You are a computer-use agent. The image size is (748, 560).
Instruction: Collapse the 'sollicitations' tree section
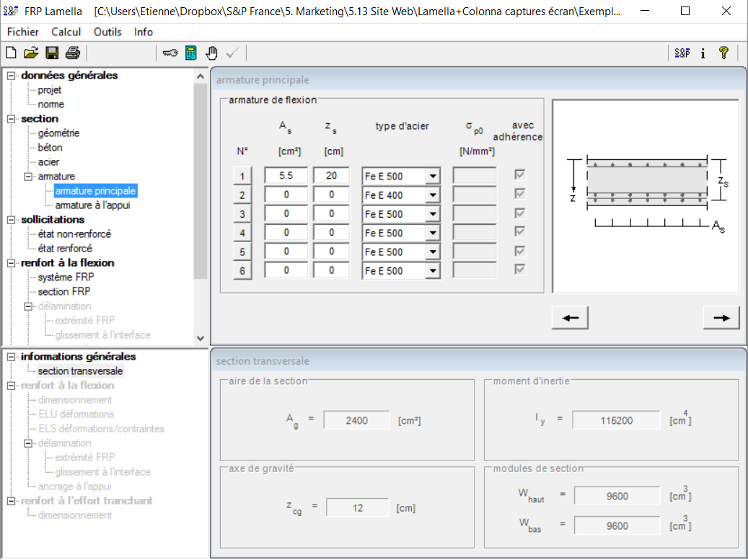pos(12,220)
